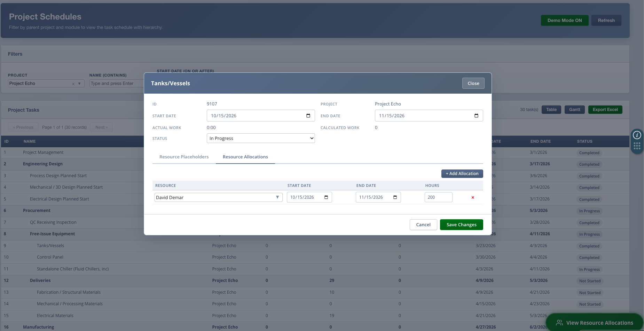The height and width of the screenshot is (331, 644).
Task: Clear the Project Echo filter selection
Action: tap(73, 84)
